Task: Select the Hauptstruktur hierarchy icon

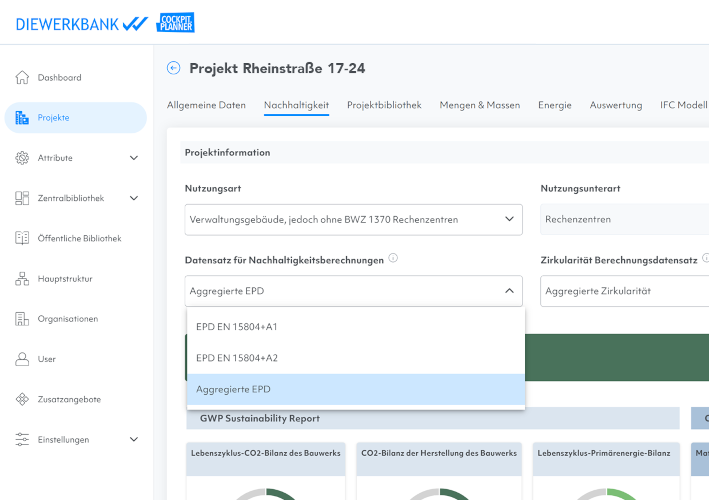Action: coord(22,279)
